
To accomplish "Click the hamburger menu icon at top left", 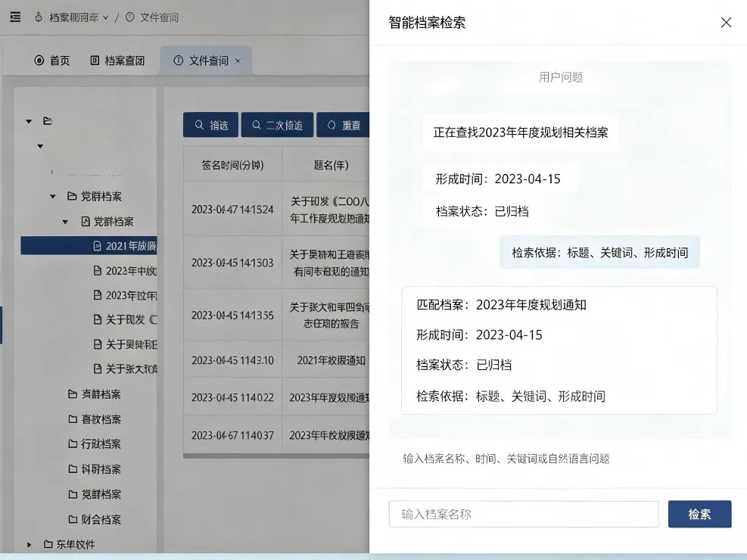I will pyautogui.click(x=15, y=17).
